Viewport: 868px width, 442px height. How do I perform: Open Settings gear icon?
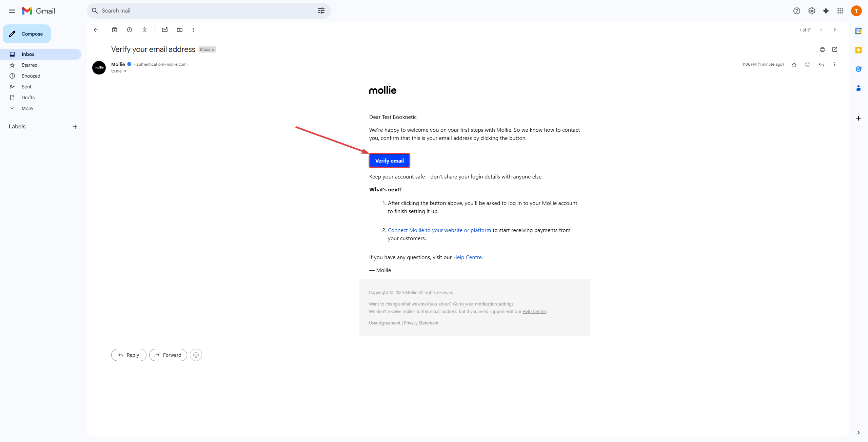click(x=812, y=11)
